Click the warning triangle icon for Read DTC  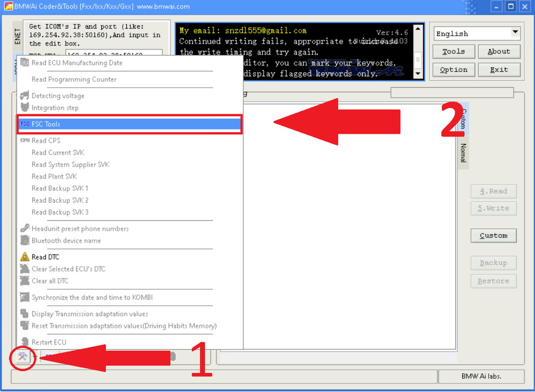pos(25,257)
